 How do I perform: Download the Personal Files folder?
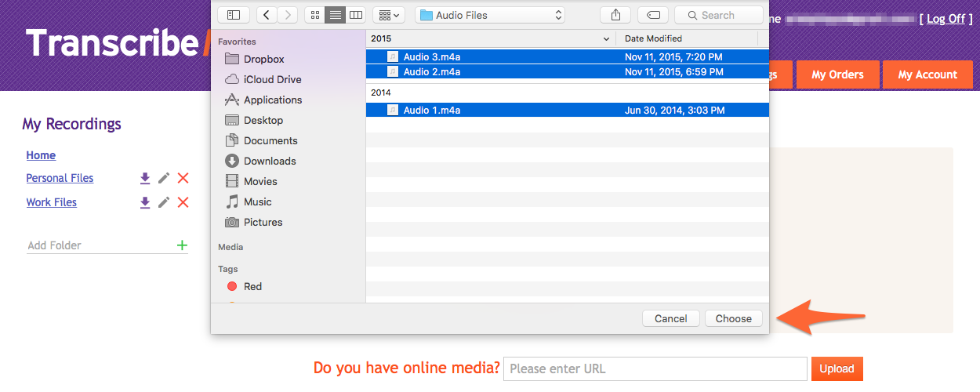click(145, 179)
